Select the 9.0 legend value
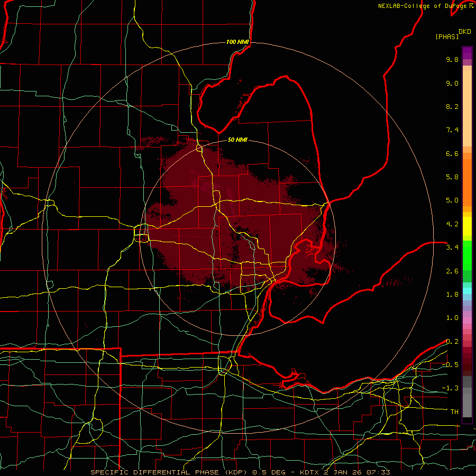 tap(452, 83)
